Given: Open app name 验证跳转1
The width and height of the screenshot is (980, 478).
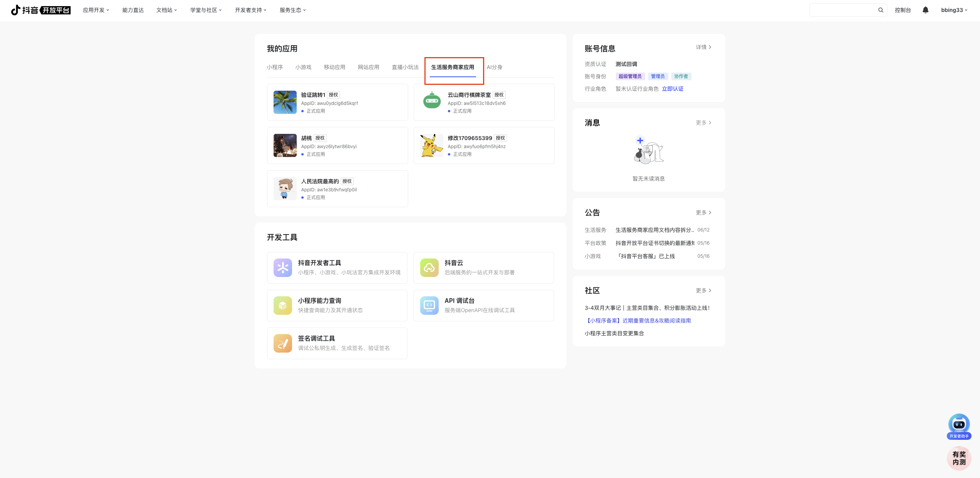Looking at the screenshot, I should [x=313, y=95].
